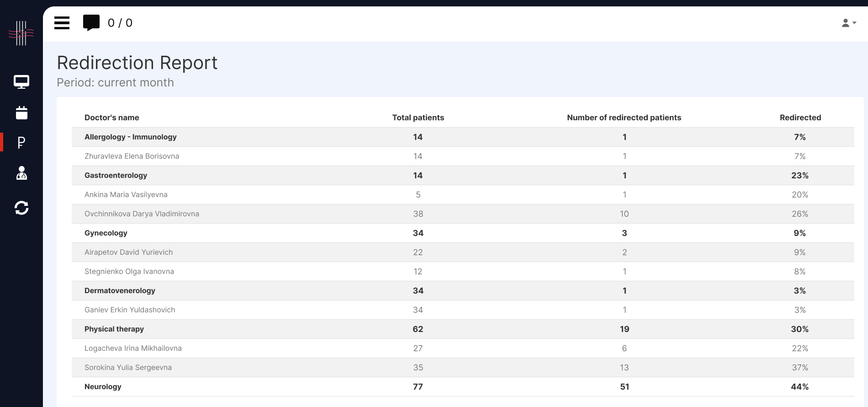This screenshot has height=407, width=868.
Task: Select the Allergology - Immunology group row
Action: (x=130, y=137)
